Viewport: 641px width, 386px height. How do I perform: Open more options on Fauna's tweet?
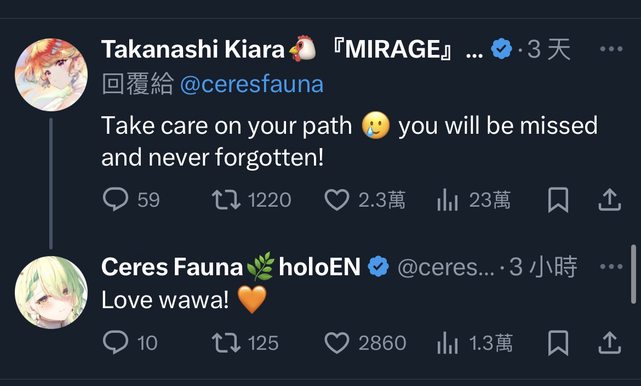point(611,267)
